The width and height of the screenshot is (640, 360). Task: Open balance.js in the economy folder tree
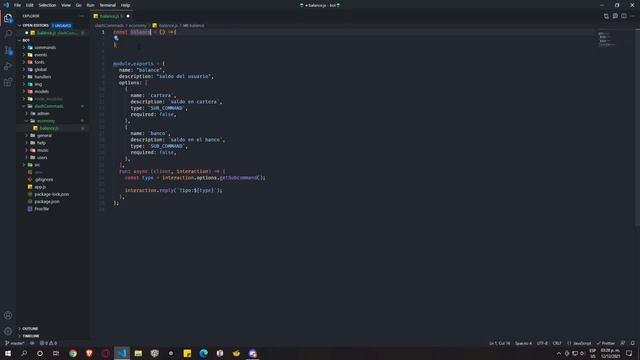(x=53, y=128)
